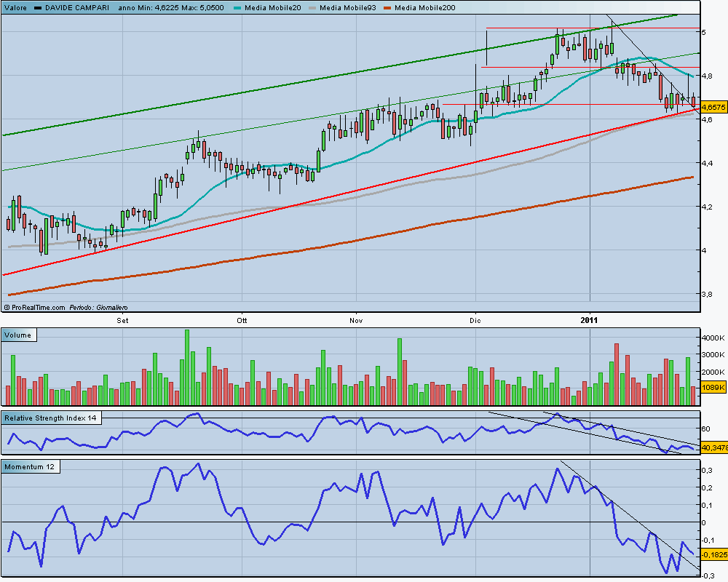This screenshot has height=582, width=728.
Task: Select the DAVIDE CAMPARI legend name
Action: point(77,7)
